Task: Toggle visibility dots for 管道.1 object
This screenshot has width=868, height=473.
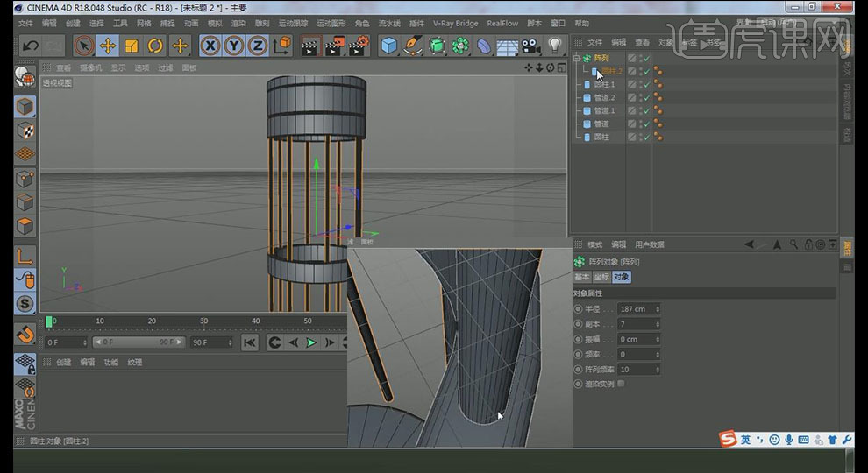Action: (641, 110)
